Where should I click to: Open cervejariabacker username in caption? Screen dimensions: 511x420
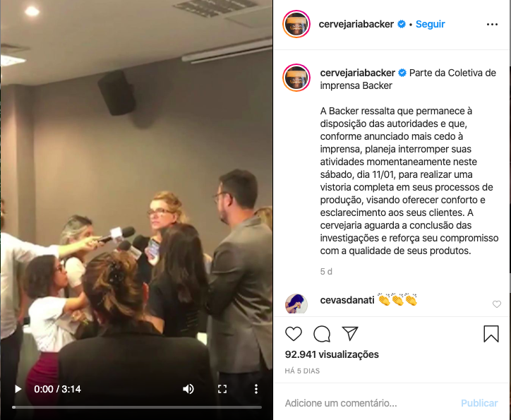tap(358, 73)
